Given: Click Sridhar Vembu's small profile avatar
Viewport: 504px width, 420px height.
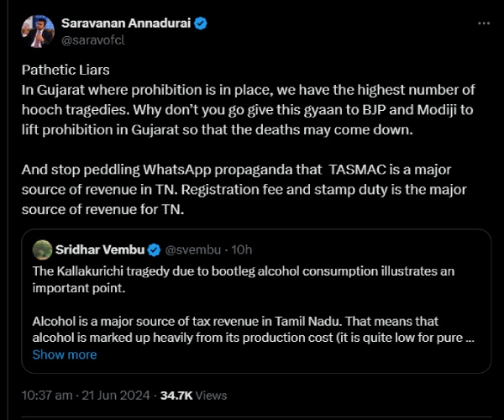Looking at the screenshot, I should [42, 249].
